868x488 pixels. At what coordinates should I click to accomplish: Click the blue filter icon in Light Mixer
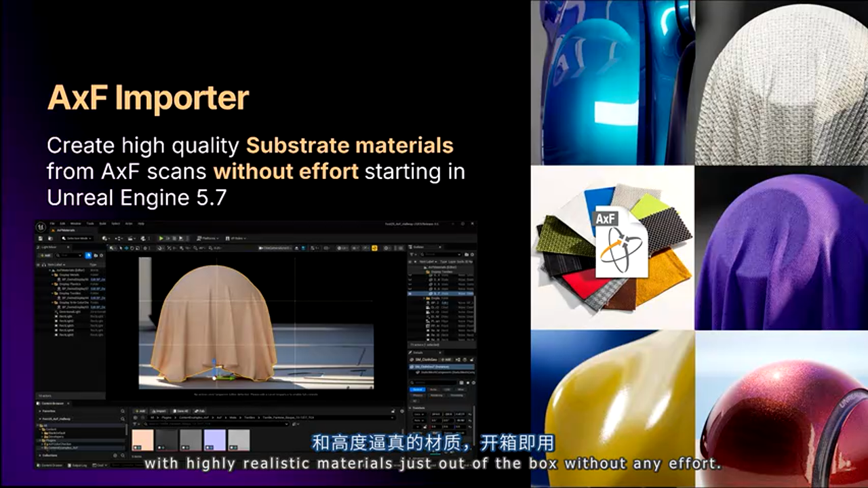coord(88,256)
